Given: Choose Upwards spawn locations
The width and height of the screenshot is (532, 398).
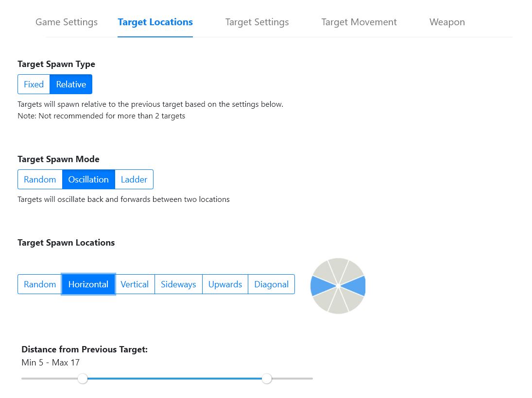Looking at the screenshot, I should click(x=225, y=284).
